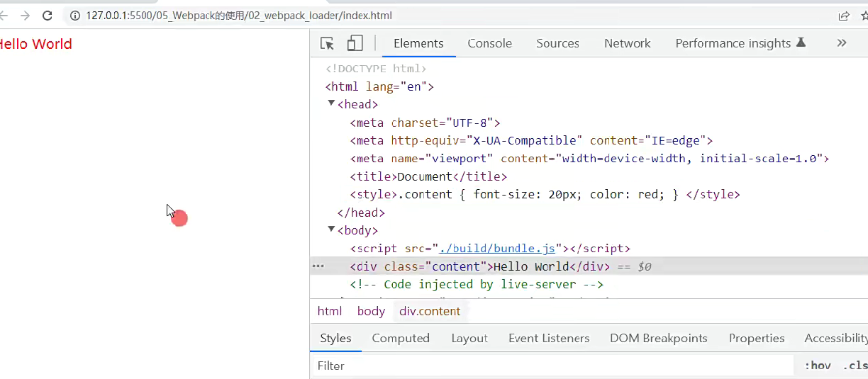Switch to the Computed pane tab

(401, 338)
